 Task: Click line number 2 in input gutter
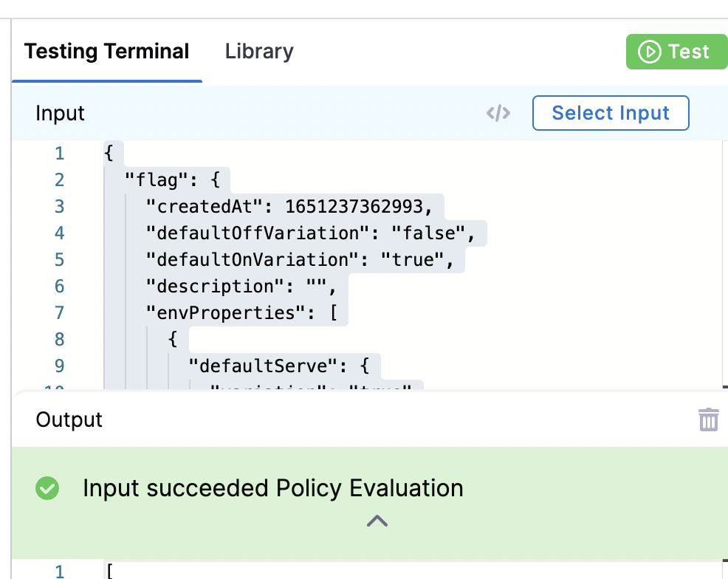pos(59,180)
